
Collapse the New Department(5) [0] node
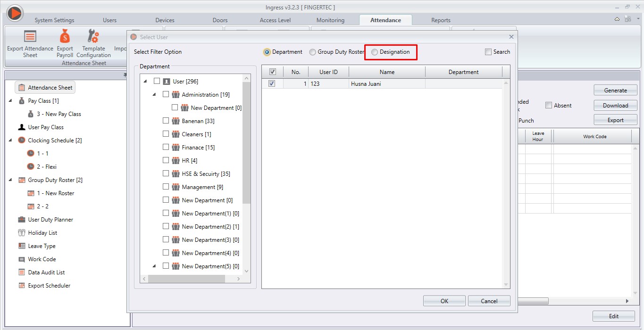coord(154,266)
